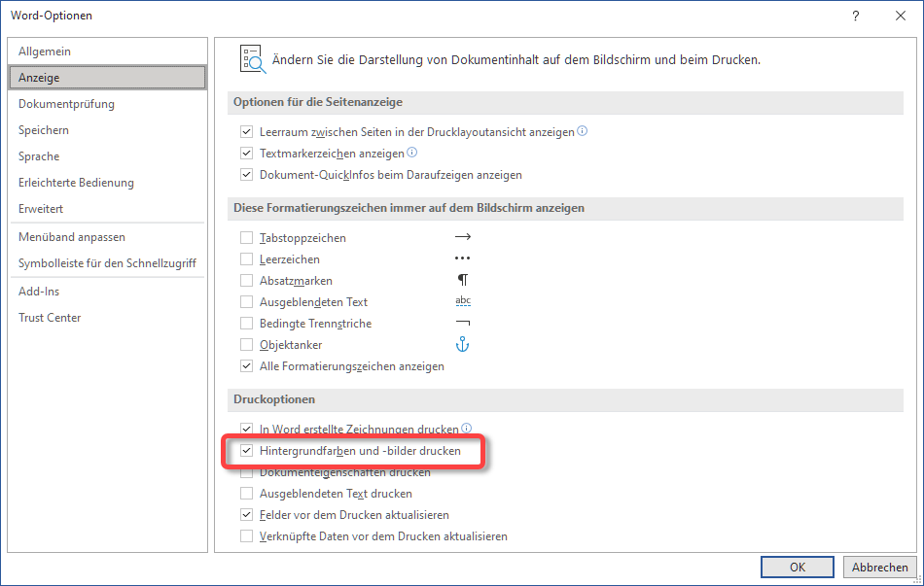924x586 pixels.
Task: Click the Druckoptionen section heading
Action: point(274,399)
